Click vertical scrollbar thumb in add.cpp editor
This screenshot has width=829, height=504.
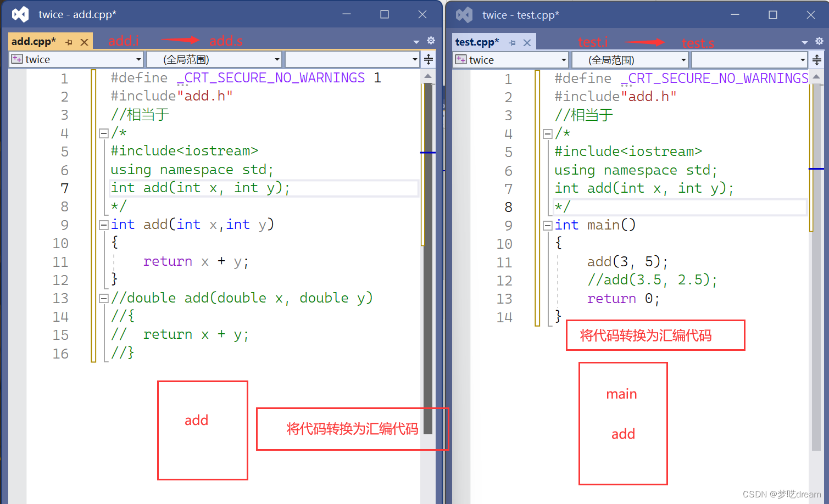click(x=428, y=258)
